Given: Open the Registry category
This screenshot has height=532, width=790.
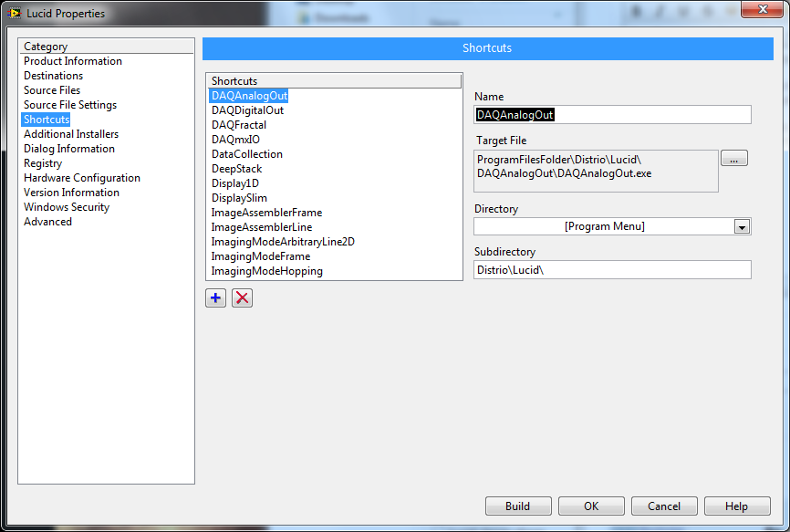Looking at the screenshot, I should [x=43, y=163].
